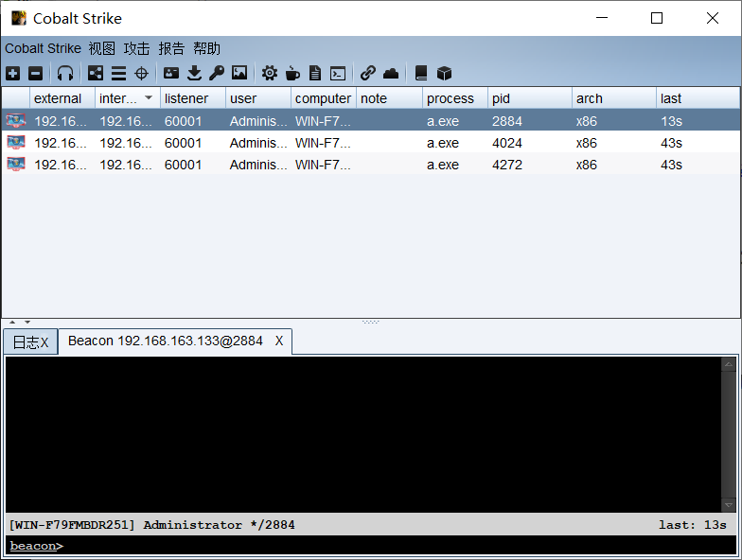Click the cube about icon

click(x=444, y=74)
